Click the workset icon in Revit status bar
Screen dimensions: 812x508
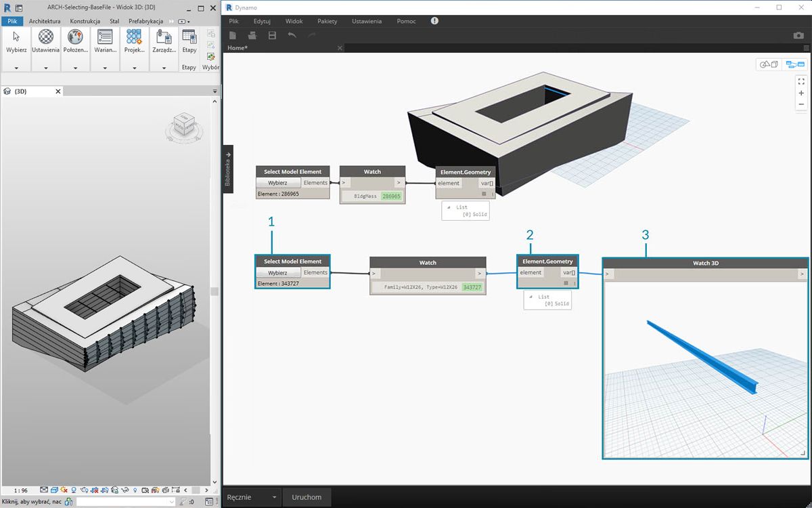pos(68,502)
